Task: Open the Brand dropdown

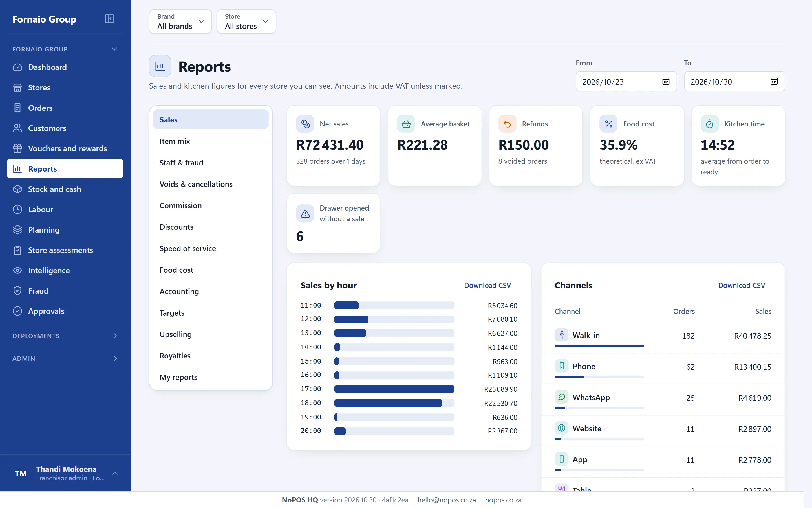Action: [x=180, y=21]
